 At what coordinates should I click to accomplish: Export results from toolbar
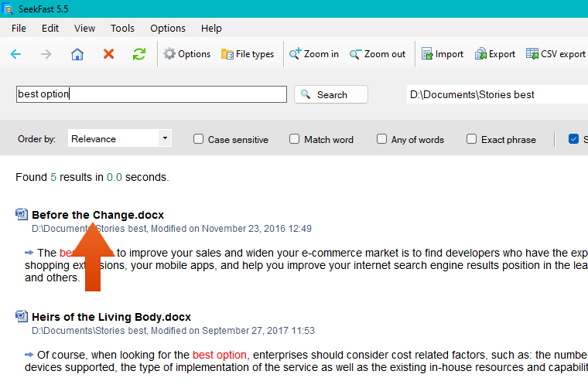tap(494, 54)
